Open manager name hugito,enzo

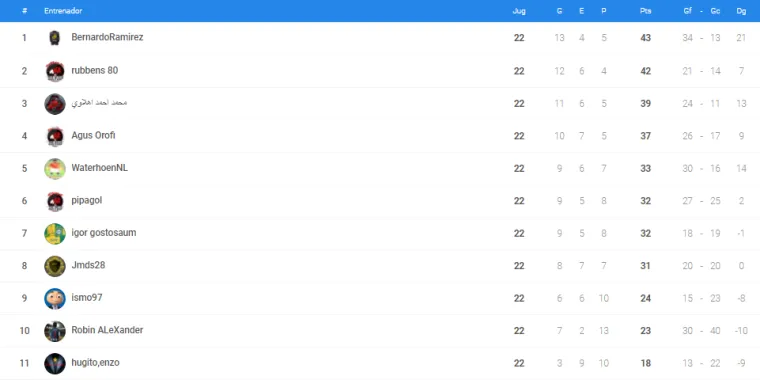(x=95, y=363)
